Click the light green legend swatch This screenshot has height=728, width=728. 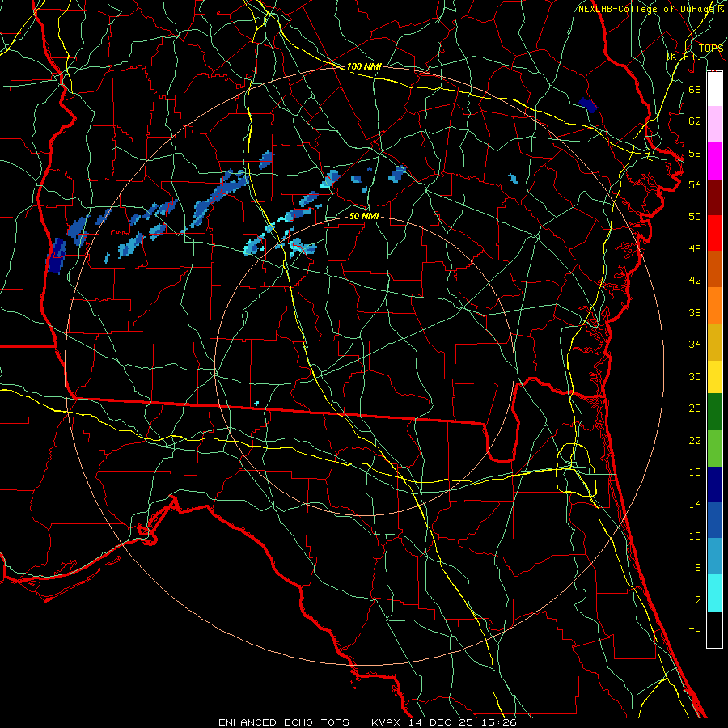coord(714,448)
